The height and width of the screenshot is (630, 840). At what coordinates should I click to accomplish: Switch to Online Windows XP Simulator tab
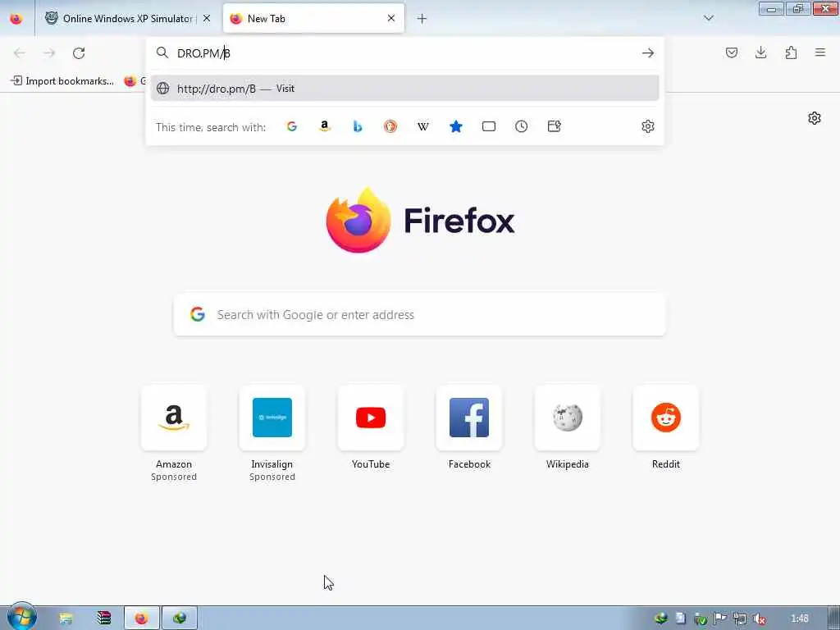click(127, 19)
